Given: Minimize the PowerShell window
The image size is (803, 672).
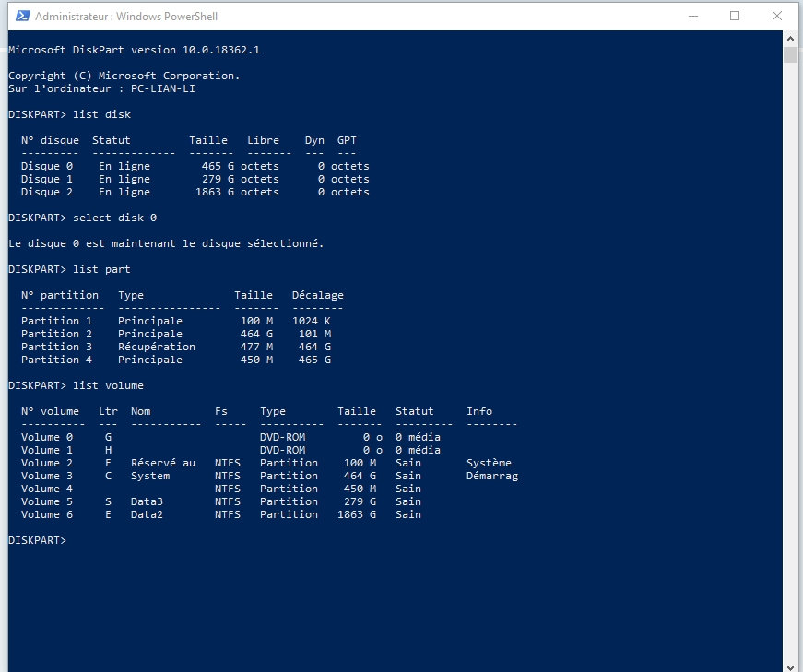Looking at the screenshot, I should click(693, 16).
